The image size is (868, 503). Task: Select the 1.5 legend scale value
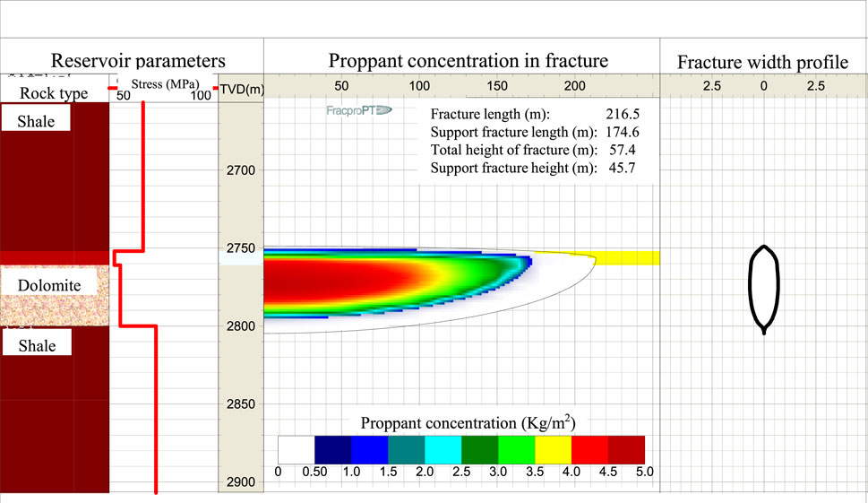(388, 472)
